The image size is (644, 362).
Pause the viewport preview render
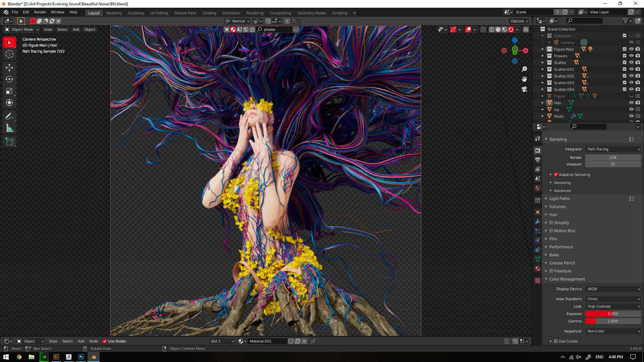point(526,29)
